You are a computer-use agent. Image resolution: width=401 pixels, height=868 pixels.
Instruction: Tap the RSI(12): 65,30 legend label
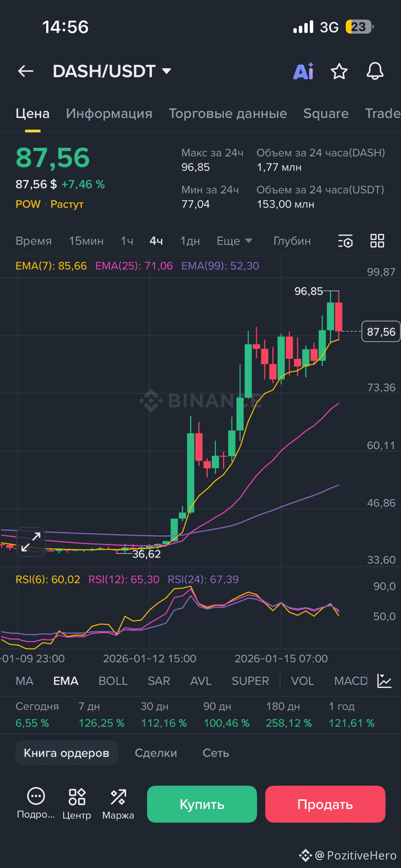124,579
